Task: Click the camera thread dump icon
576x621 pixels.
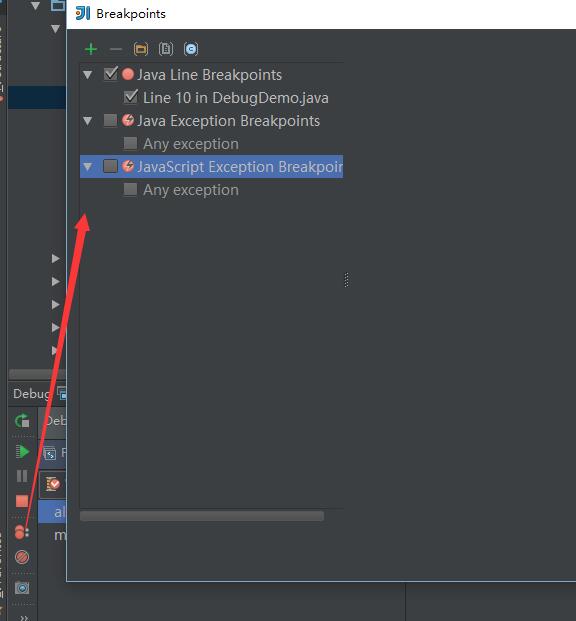Action: 22,588
